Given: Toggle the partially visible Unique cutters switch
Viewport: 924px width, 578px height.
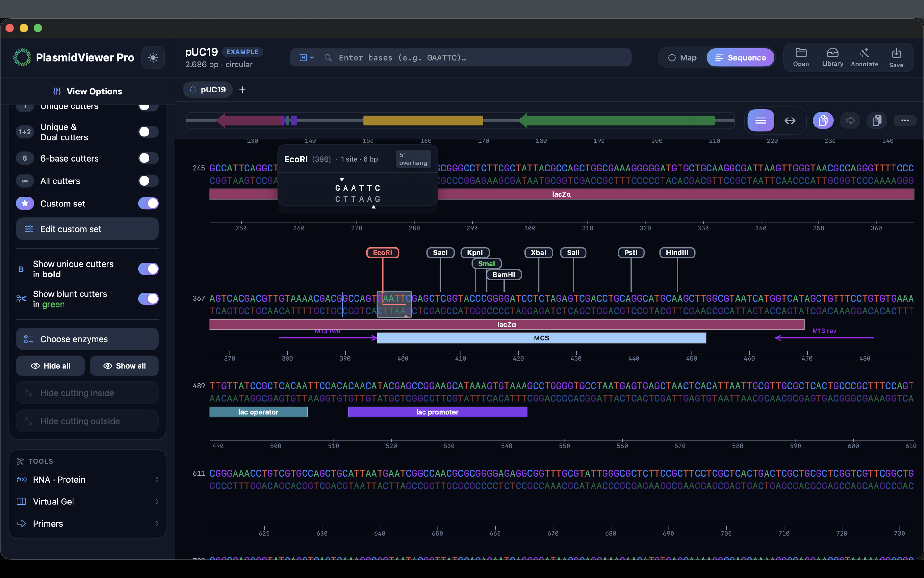Looking at the screenshot, I should (x=148, y=107).
